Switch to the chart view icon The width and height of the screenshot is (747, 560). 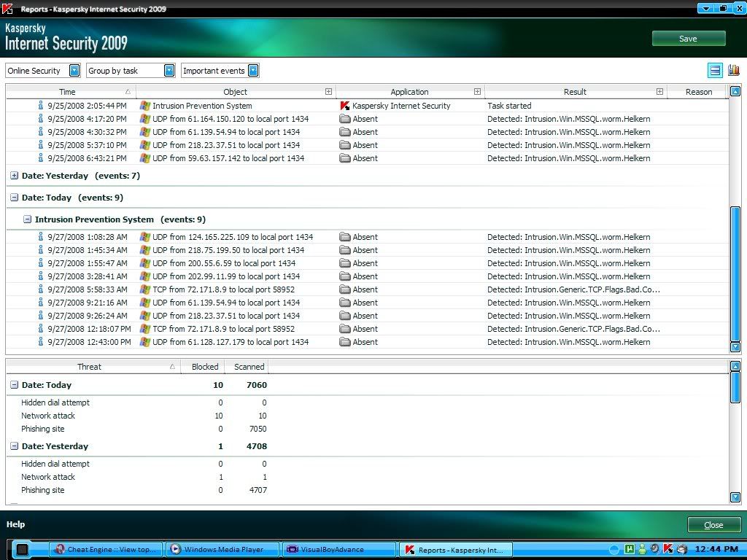(734, 71)
